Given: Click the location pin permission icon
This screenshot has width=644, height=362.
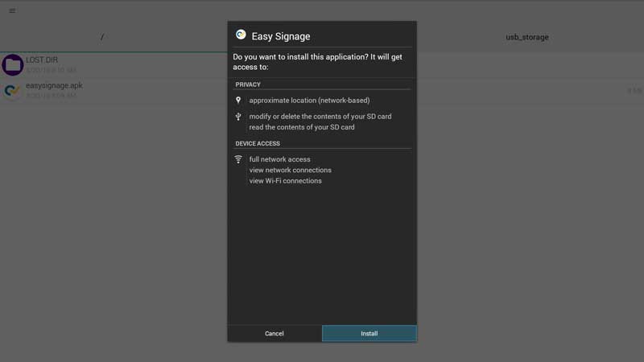Looking at the screenshot, I should click(238, 100).
